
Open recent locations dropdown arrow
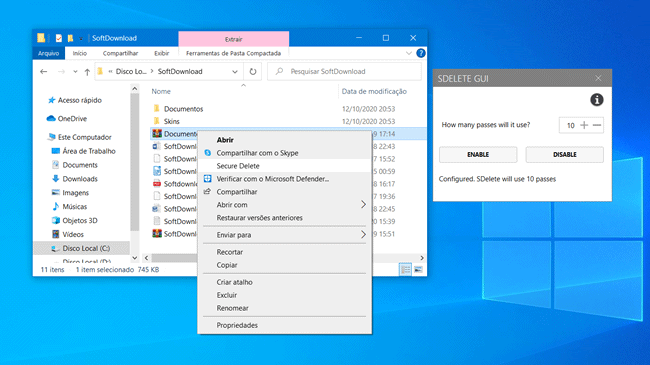tap(75, 71)
